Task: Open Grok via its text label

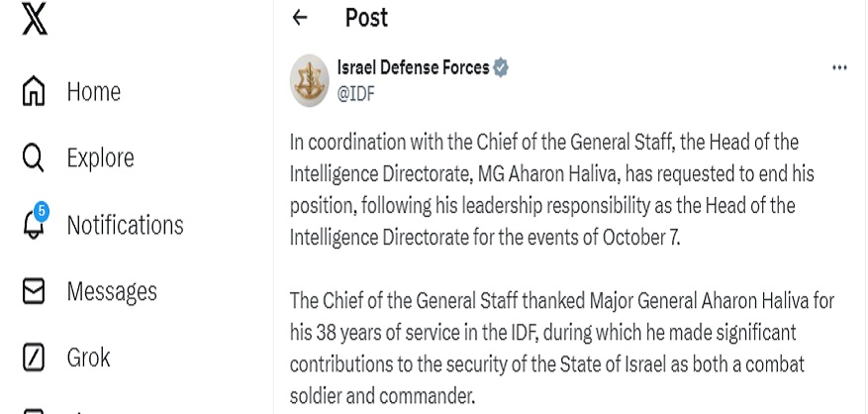Action: tap(88, 358)
